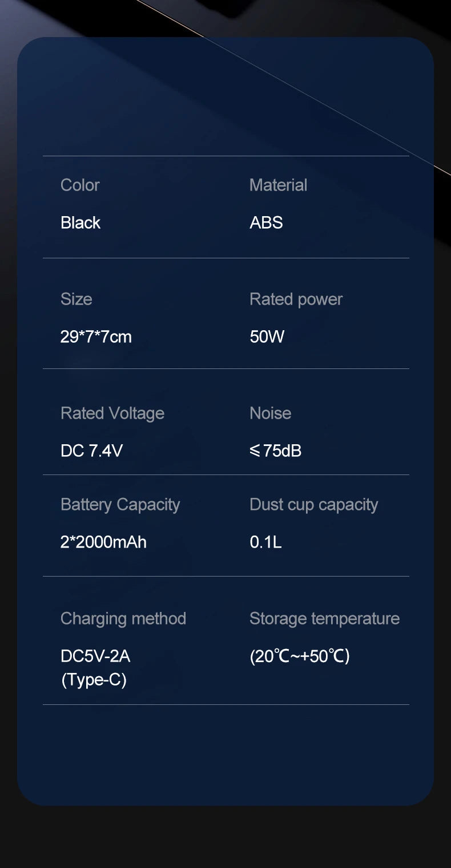Select the (20℃~+50℃) temperature value
The width and height of the screenshot is (451, 868).
(x=300, y=656)
